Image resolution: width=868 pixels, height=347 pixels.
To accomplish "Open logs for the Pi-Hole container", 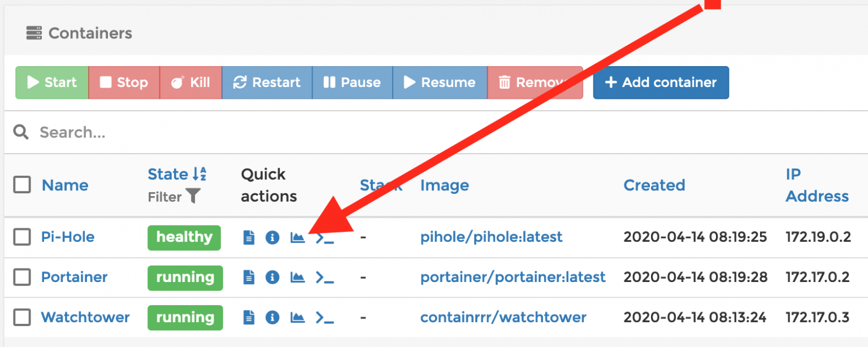I will 249,237.
